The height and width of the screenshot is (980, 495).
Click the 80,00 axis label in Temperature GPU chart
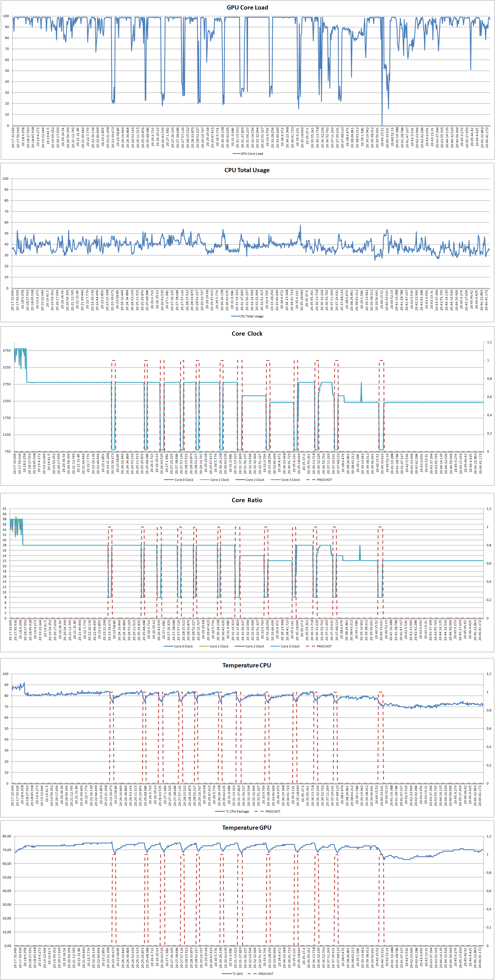point(7,836)
